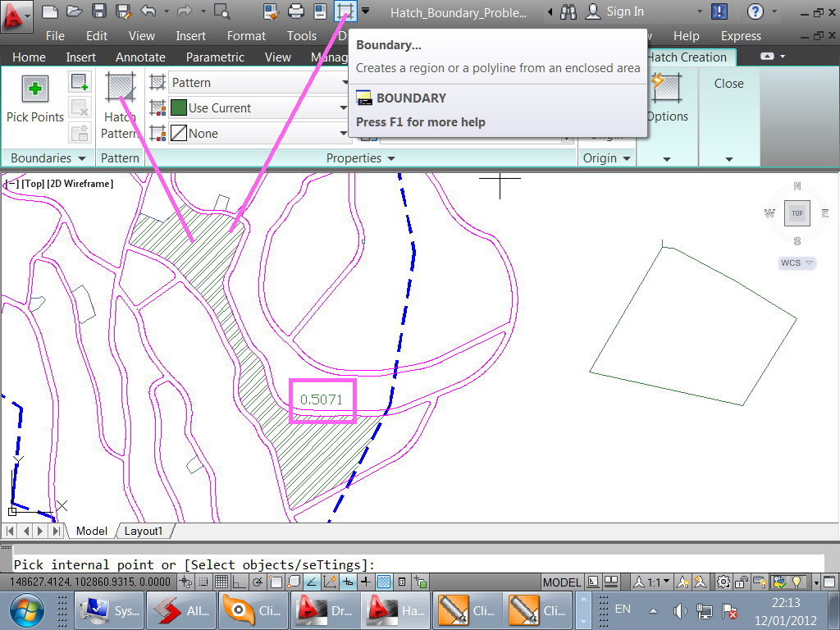The height and width of the screenshot is (630, 840).
Task: Switch to the Annotate ribbon tab
Action: tap(140, 57)
